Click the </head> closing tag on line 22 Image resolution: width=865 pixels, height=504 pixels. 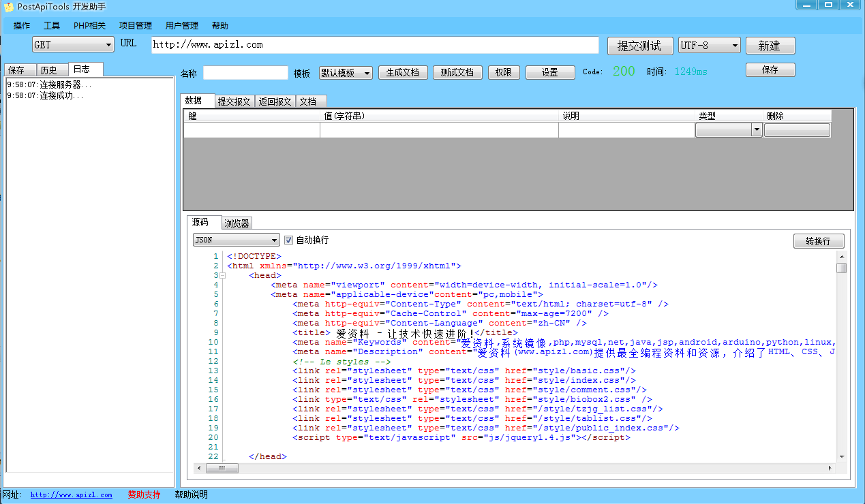click(268, 456)
